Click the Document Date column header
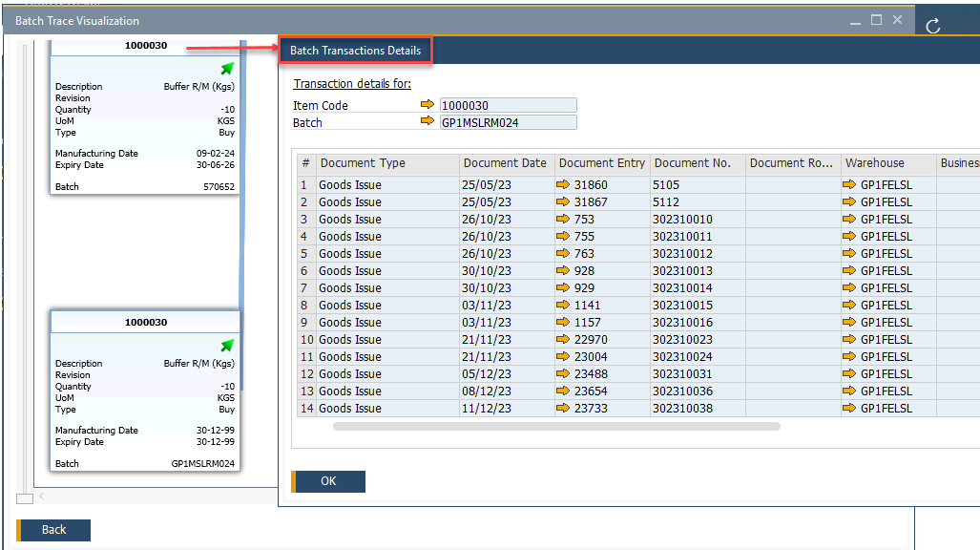This screenshot has width=980, height=550. click(506, 163)
